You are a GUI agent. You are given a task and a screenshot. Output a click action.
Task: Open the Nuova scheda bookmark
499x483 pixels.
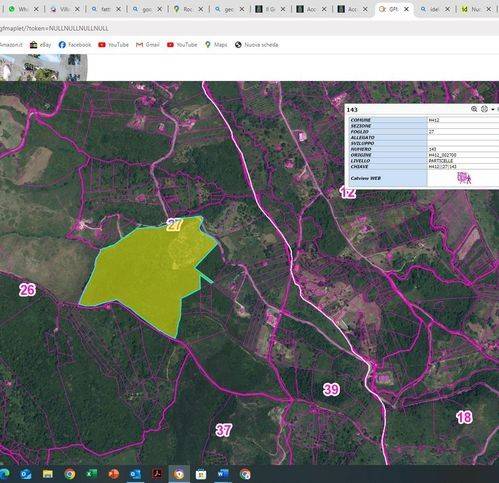256,45
